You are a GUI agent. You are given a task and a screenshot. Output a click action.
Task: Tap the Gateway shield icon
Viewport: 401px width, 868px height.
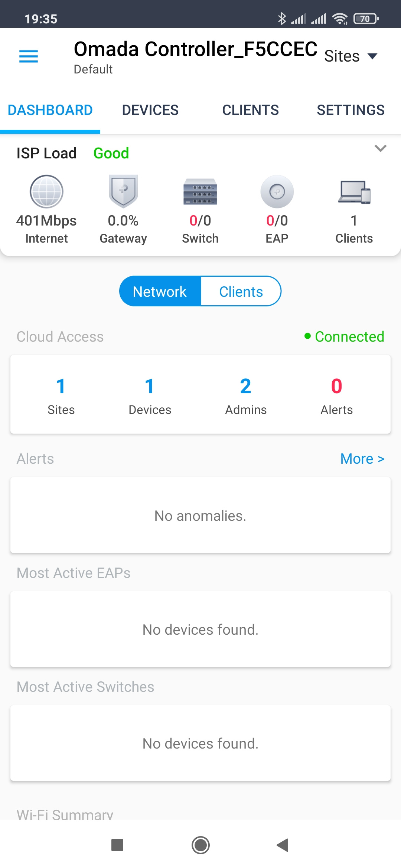coord(123,191)
